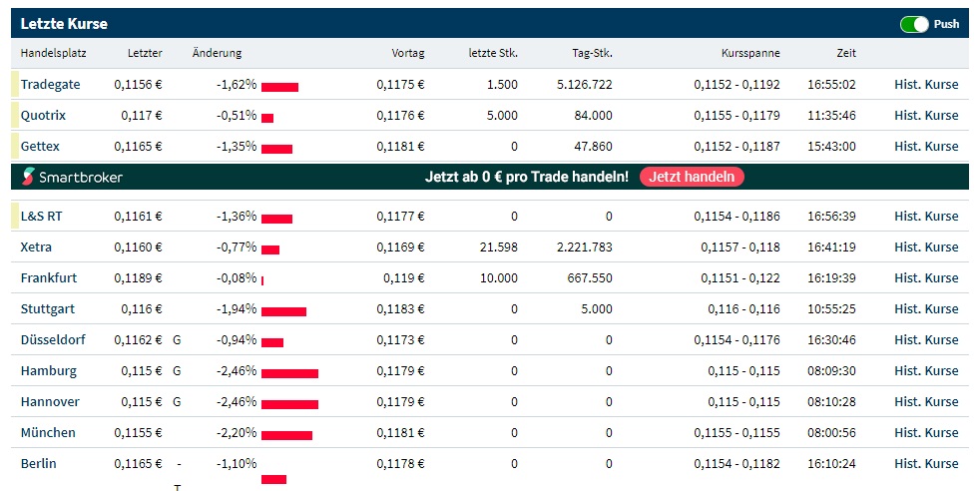Image resolution: width=980 pixels, height=491 pixels.
Task: Select the Gettex exchange row link
Action: click(41, 147)
